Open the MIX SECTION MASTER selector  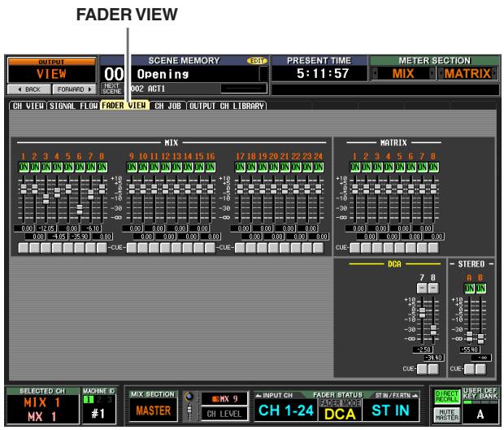(154, 410)
